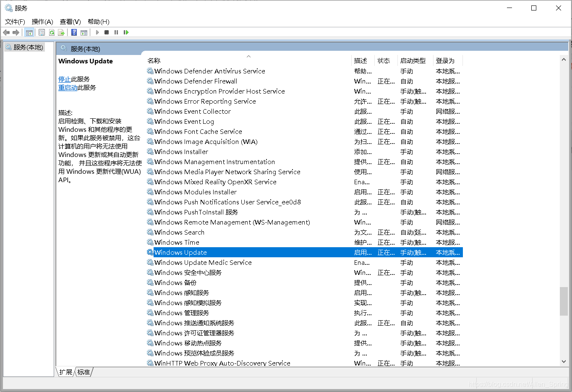Click the 停止 service link
Screen dimensions: 572x392
tap(65, 79)
